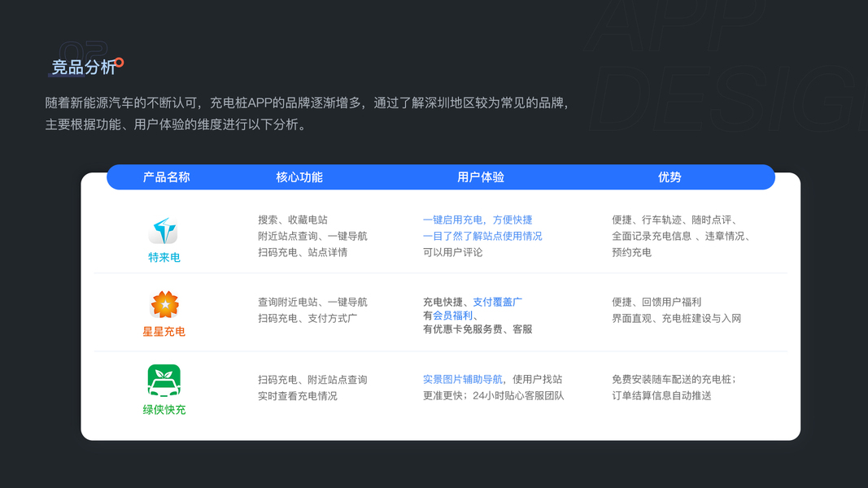
Task: Click the blue text 会员福利
Action: coord(453,316)
